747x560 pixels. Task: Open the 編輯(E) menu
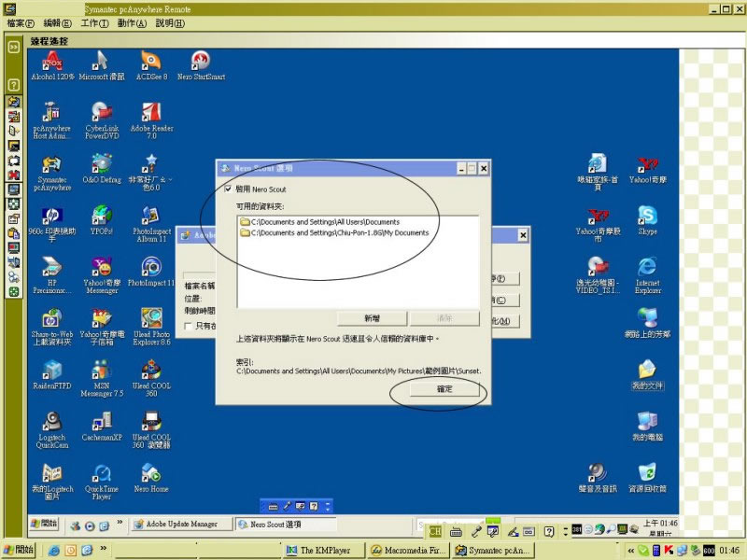click(57, 23)
